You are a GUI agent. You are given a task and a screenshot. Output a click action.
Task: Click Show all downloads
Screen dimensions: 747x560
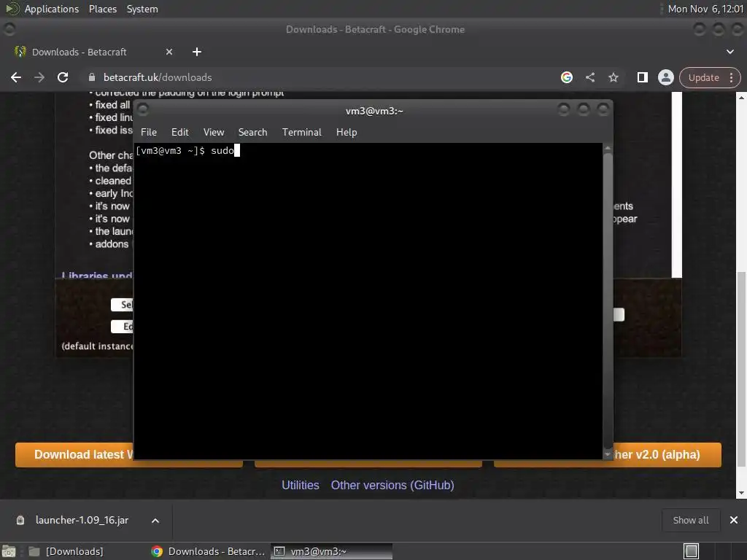pyautogui.click(x=691, y=520)
